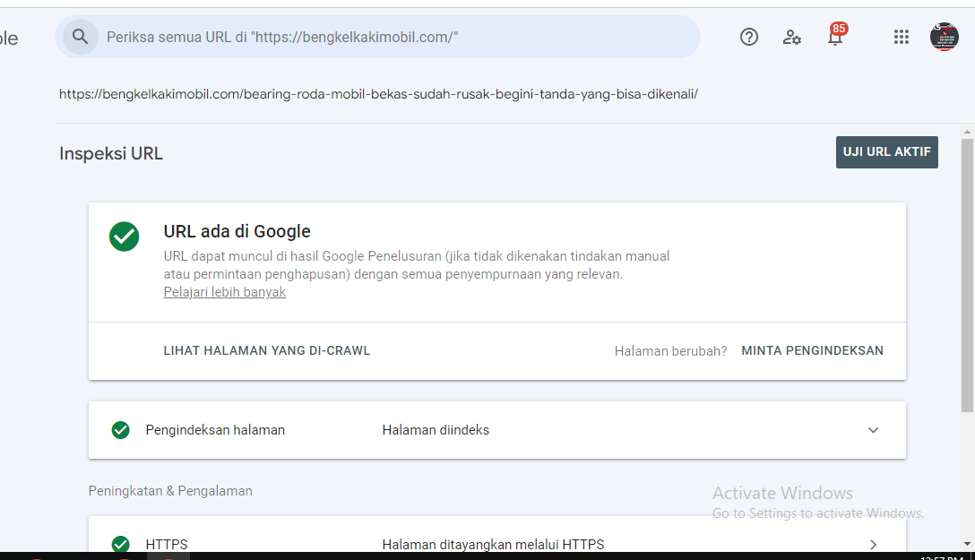Click green check icon beside Pengindeksan halaman
This screenshot has height=560, width=975.
(121, 430)
